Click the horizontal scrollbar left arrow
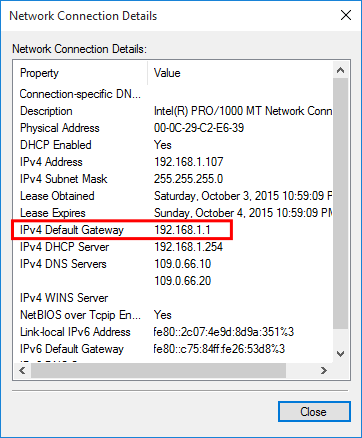 (x=22, y=371)
